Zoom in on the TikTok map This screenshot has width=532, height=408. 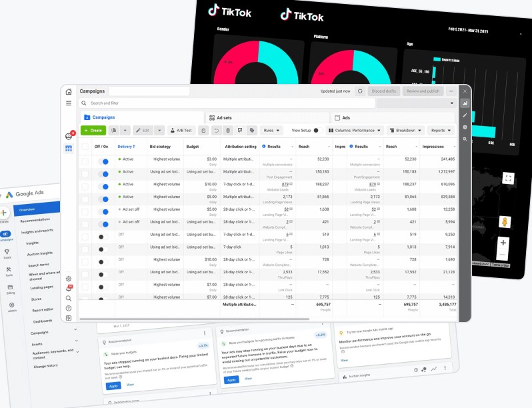[503, 243]
